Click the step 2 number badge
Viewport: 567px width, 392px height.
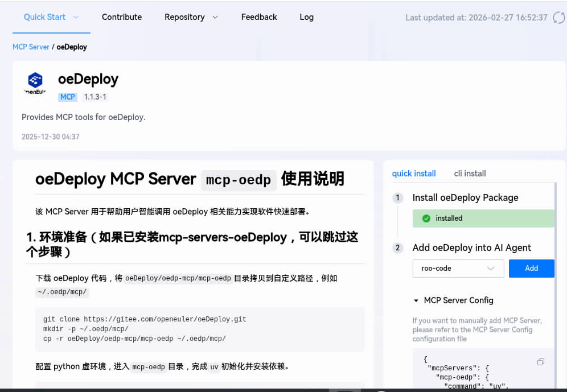(398, 248)
